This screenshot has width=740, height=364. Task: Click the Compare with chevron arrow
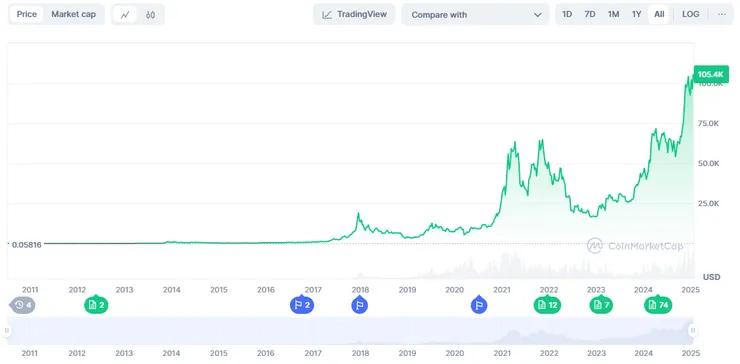(538, 15)
